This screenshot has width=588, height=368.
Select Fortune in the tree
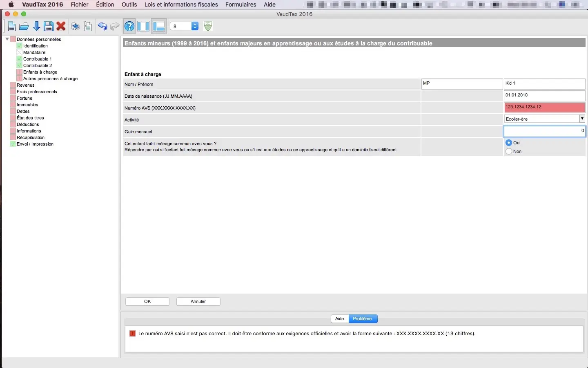coord(24,98)
